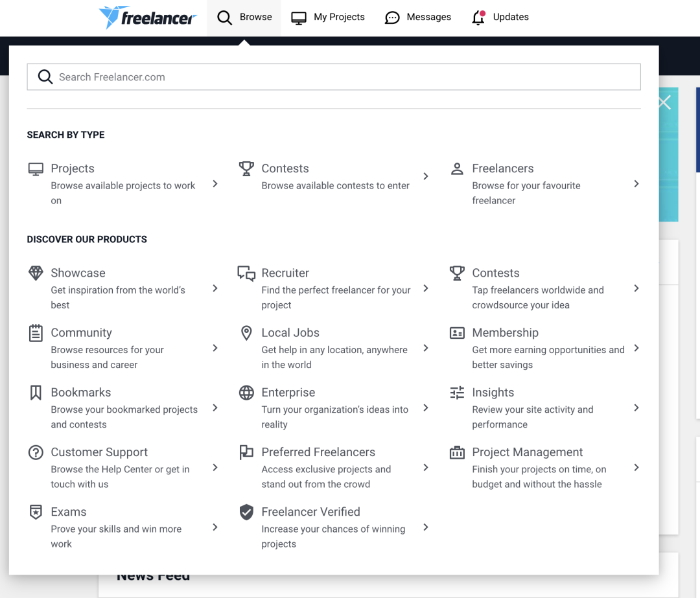Click the Freelancers person icon

(457, 168)
